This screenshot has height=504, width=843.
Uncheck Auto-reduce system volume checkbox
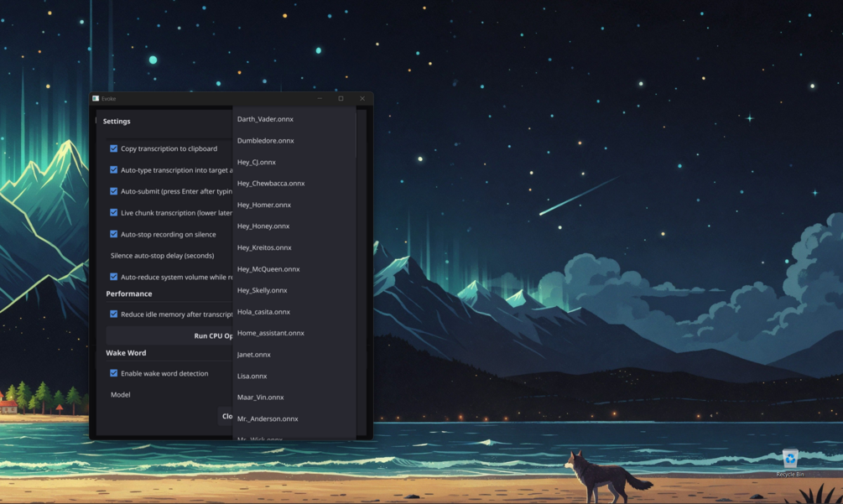click(113, 277)
